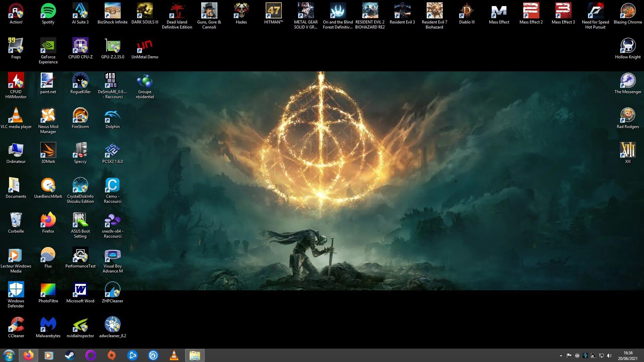This screenshot has width=644, height=362.
Task: Select the Rad Rodgers icon
Action: point(628,118)
